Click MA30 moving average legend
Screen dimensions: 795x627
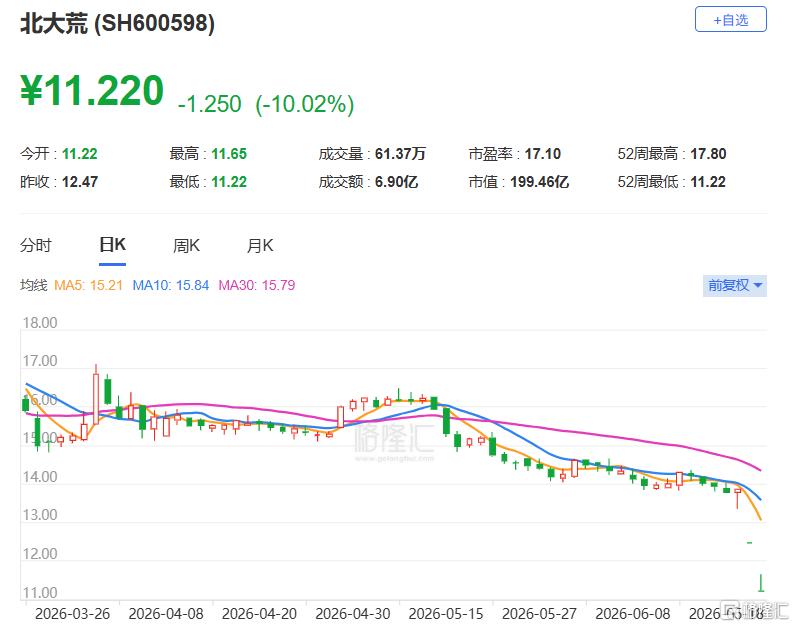point(257,285)
